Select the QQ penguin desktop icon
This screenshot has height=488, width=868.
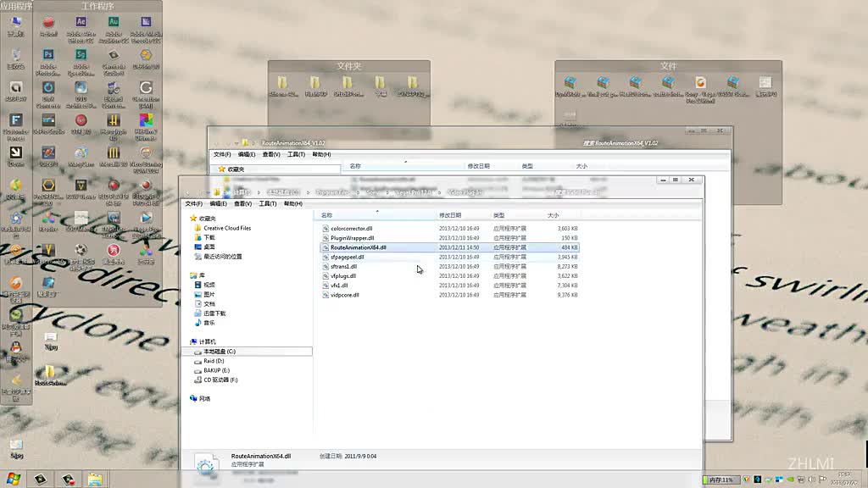15,347
